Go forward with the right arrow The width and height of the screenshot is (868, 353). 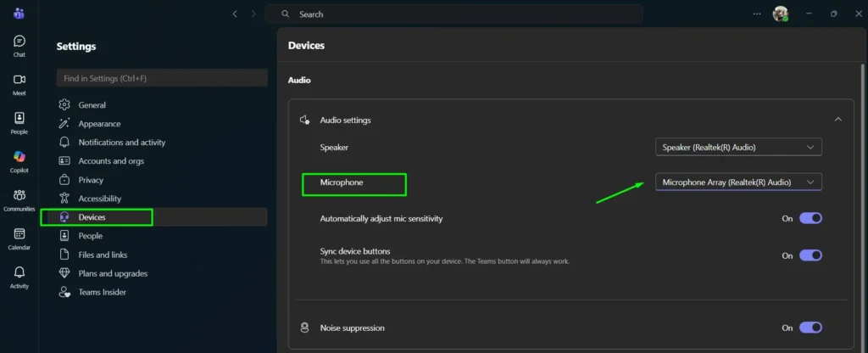(x=253, y=14)
